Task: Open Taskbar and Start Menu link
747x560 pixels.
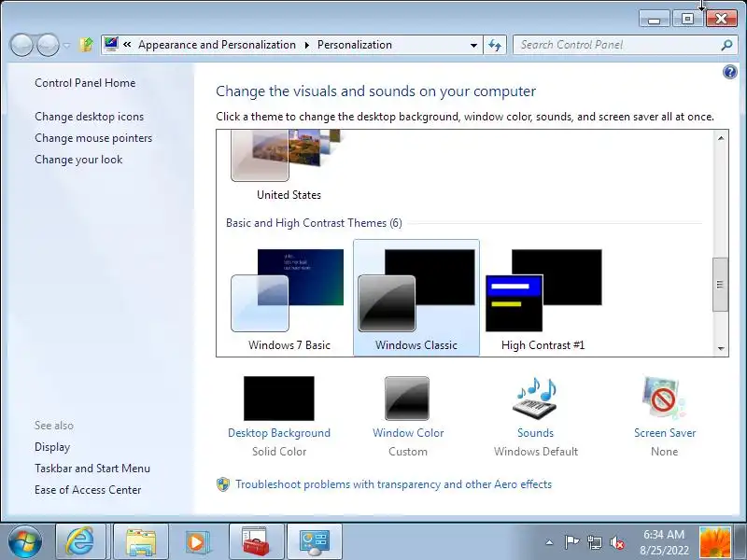Action: click(x=92, y=469)
